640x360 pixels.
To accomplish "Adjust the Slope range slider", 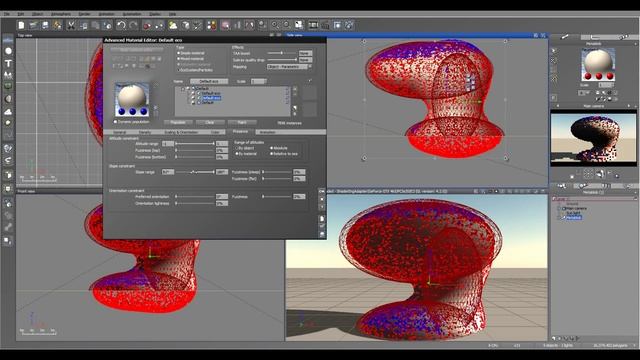I will pyautogui.click(x=195, y=172).
